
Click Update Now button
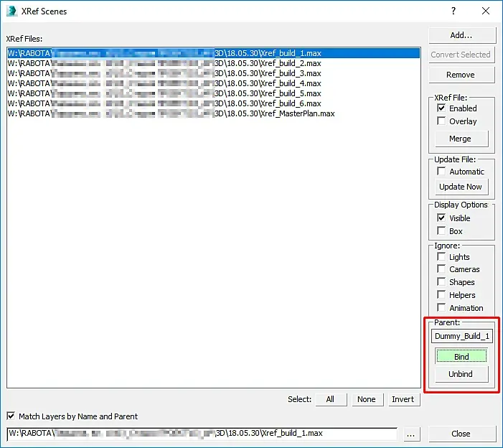coord(461,187)
